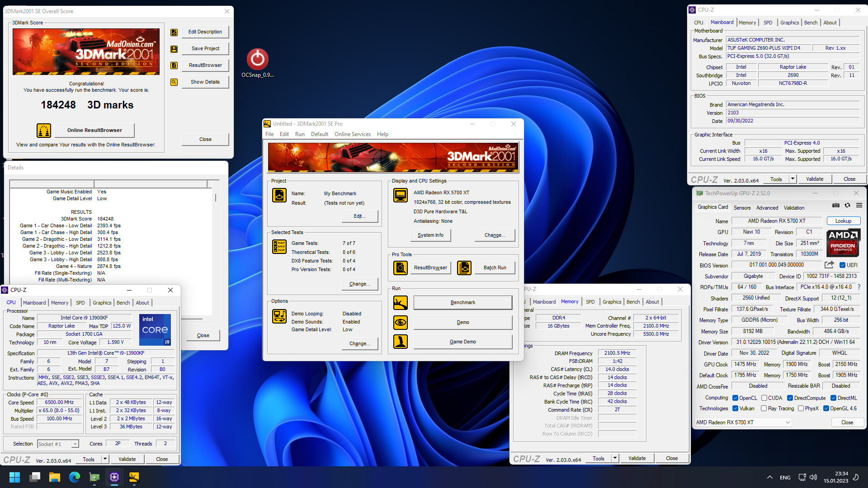Open File Explorer from taskbar

[x=55, y=477]
